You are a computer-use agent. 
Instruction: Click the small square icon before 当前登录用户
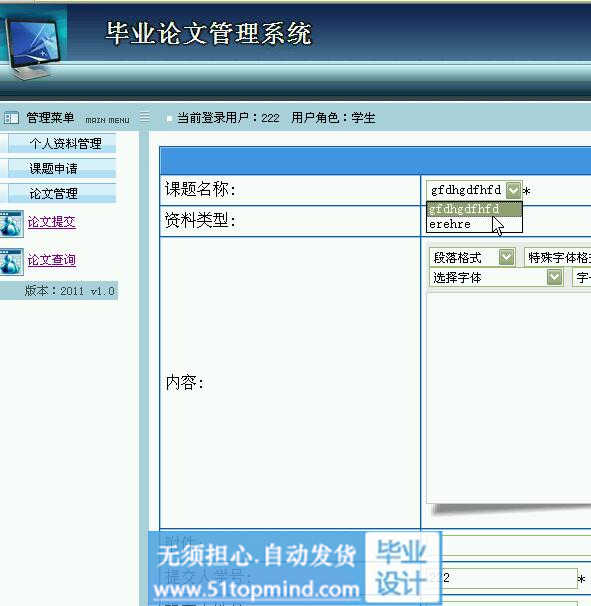[169, 118]
